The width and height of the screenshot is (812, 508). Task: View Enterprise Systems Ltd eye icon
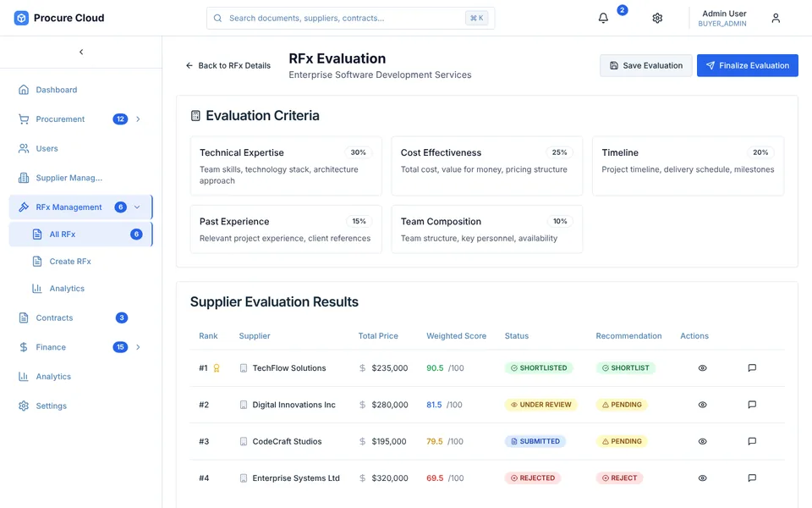[x=702, y=478]
